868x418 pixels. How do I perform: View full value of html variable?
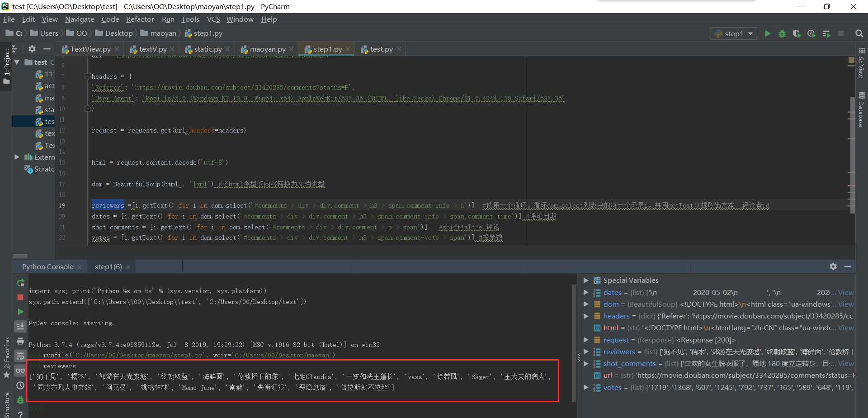846,328
